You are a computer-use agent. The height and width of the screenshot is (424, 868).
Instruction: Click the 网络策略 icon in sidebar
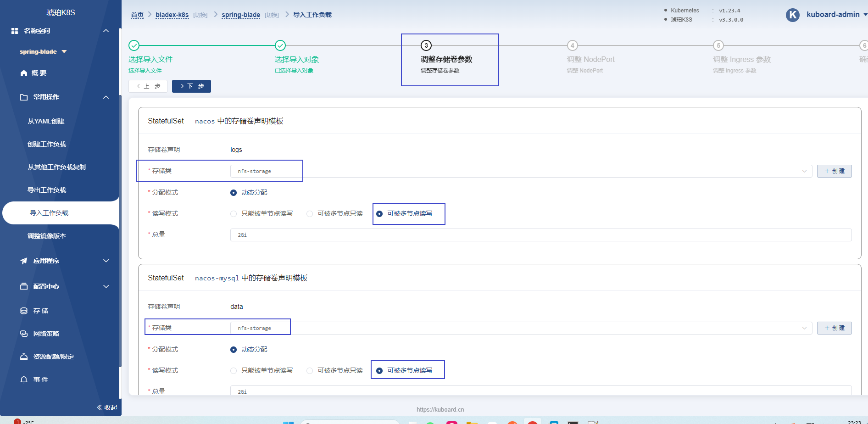[24, 334]
